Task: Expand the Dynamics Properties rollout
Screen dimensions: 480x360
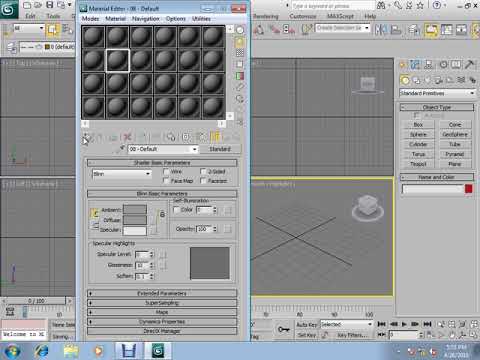Action: (x=162, y=321)
